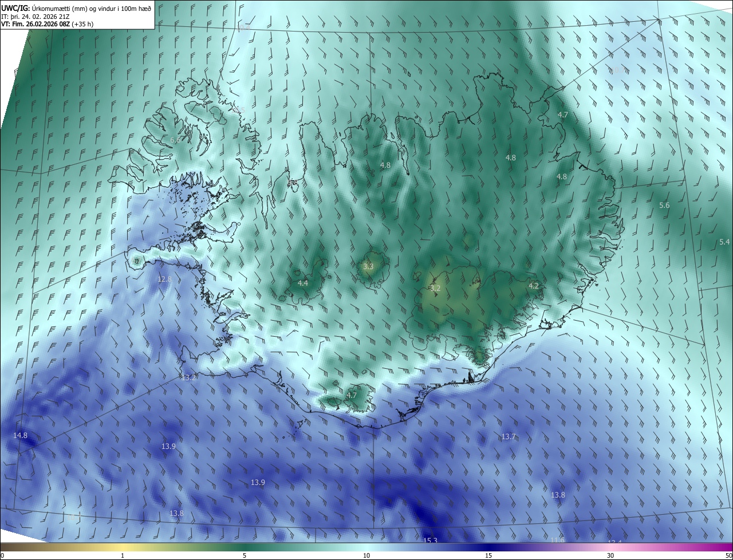Click the 'VT: Fim. 26.02.2026 08Z' valid time

(x=35, y=24)
